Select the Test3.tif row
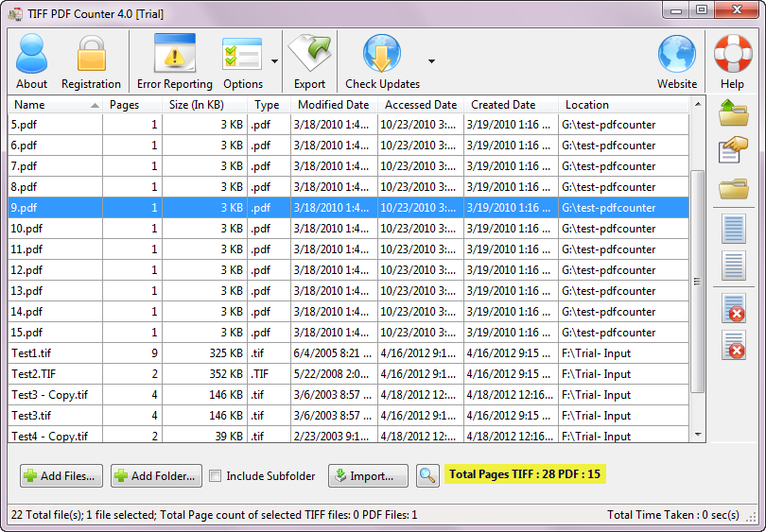The height and width of the screenshot is (532, 766). (x=348, y=416)
